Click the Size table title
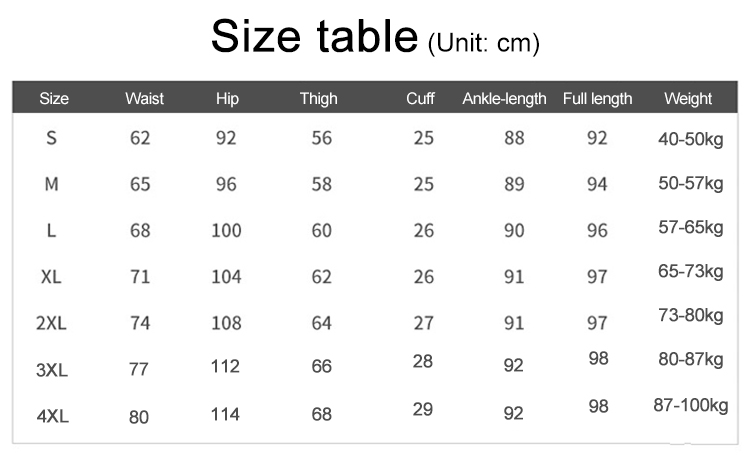 pos(315,36)
